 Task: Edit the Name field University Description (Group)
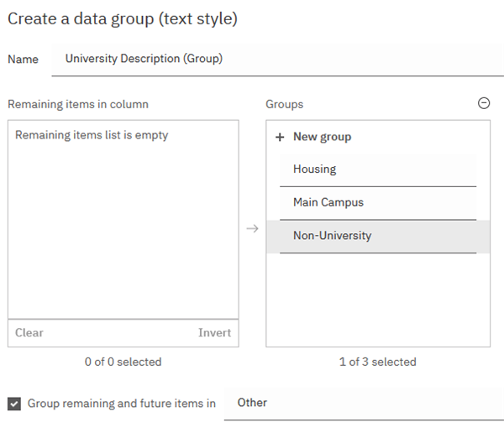[x=278, y=60]
